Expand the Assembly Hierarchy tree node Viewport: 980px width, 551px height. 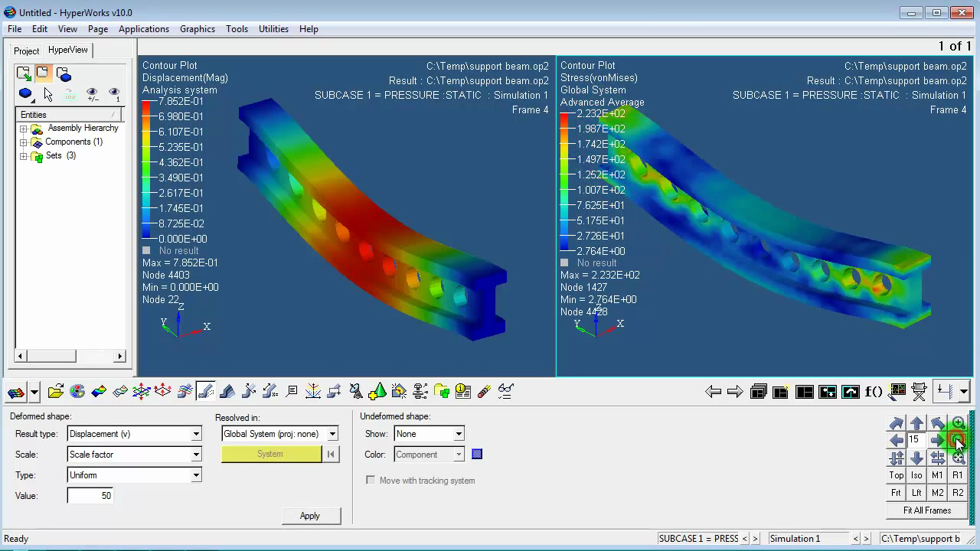click(x=23, y=129)
